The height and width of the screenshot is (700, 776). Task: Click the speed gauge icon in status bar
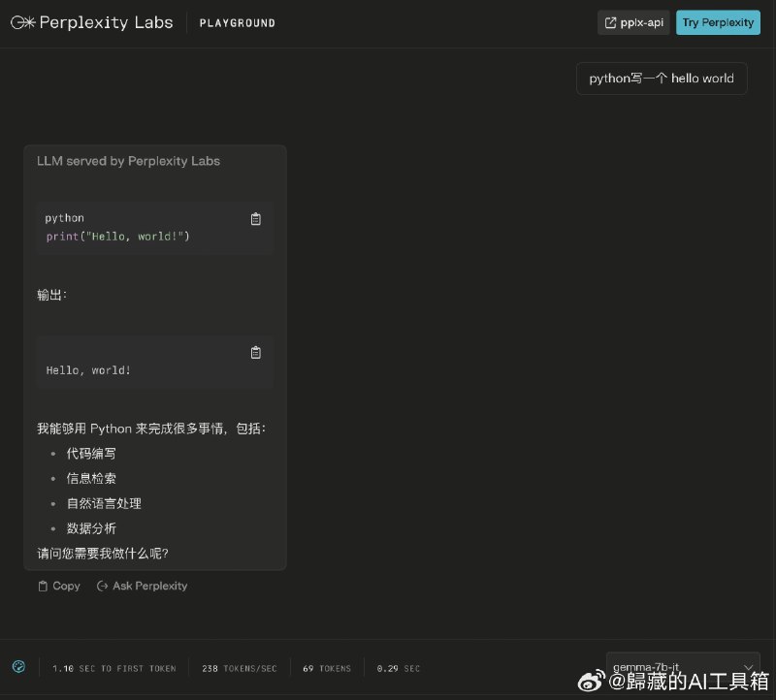(x=18, y=666)
